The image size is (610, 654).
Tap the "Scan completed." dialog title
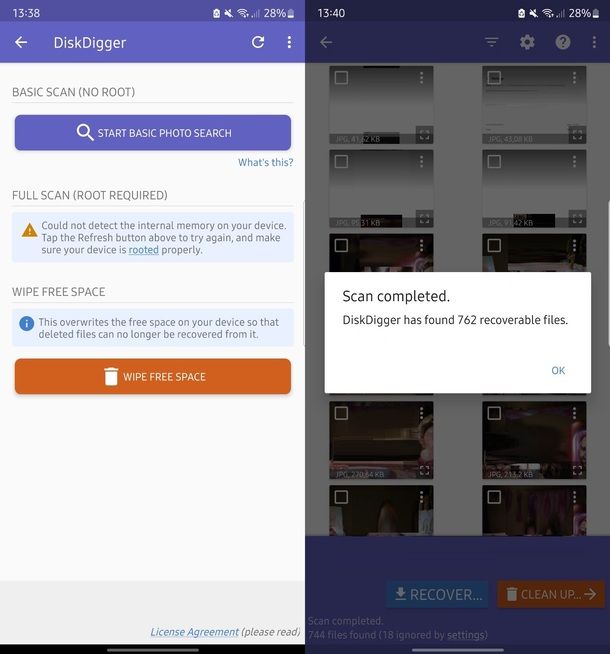coord(396,296)
